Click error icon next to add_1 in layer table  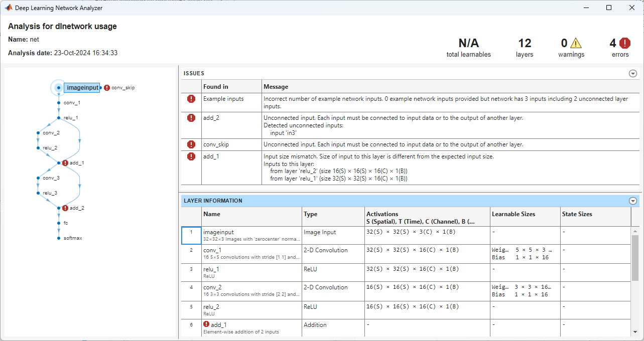coord(206,324)
